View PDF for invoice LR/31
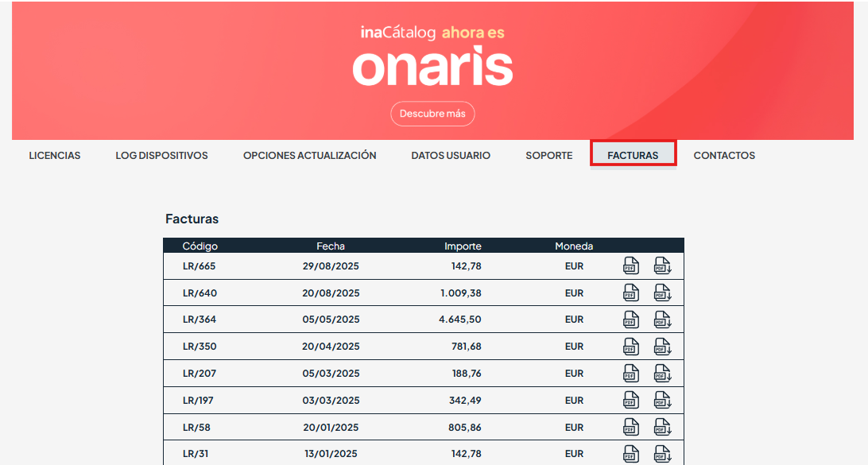This screenshot has height=465, width=868. point(631,454)
